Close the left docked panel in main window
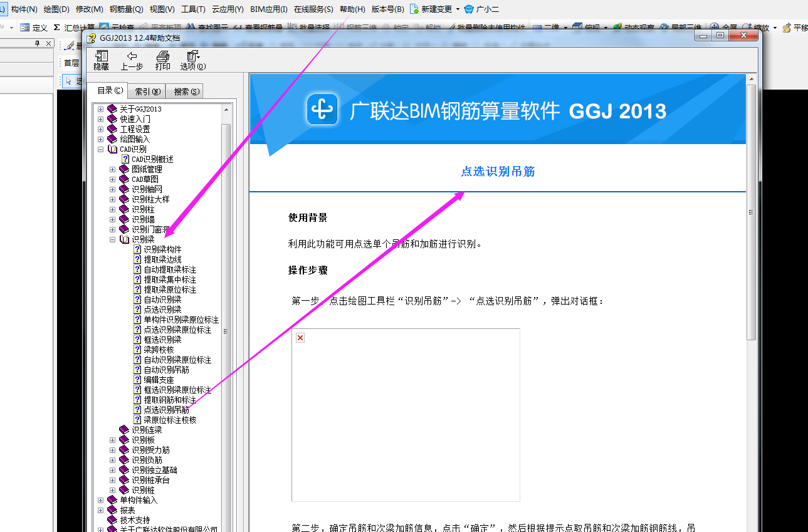The image size is (808, 532). click(x=48, y=43)
